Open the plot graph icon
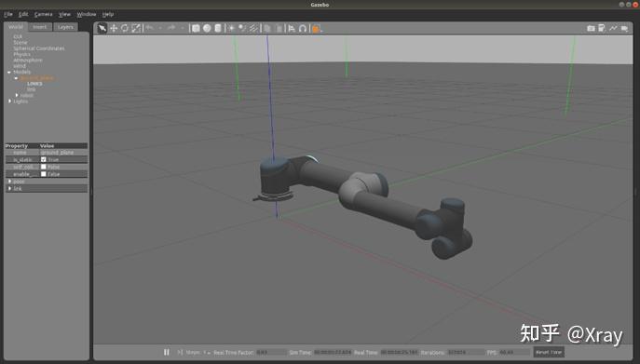The image size is (640, 364). pos(613,28)
